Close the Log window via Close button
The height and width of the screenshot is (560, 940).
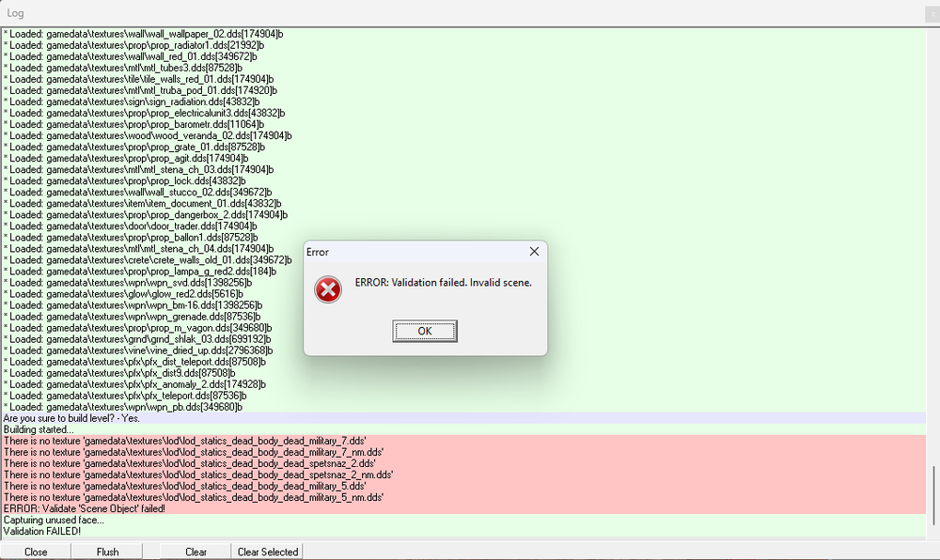coord(36,552)
